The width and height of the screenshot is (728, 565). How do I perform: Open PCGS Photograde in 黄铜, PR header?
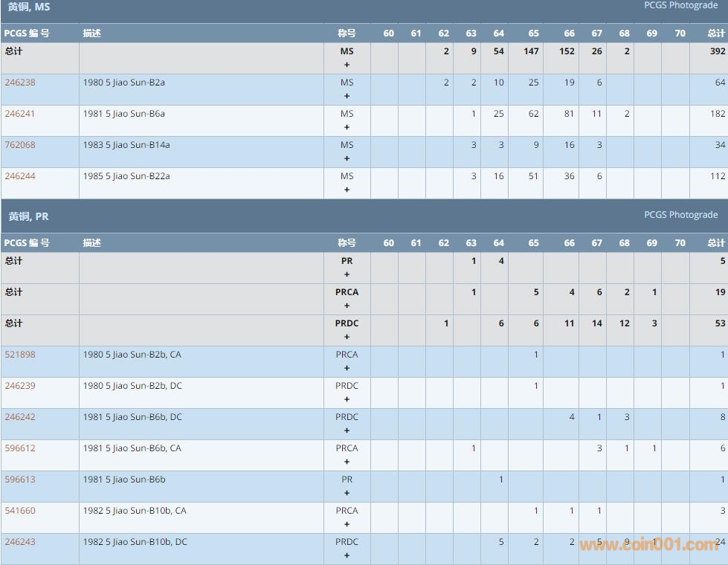680,215
